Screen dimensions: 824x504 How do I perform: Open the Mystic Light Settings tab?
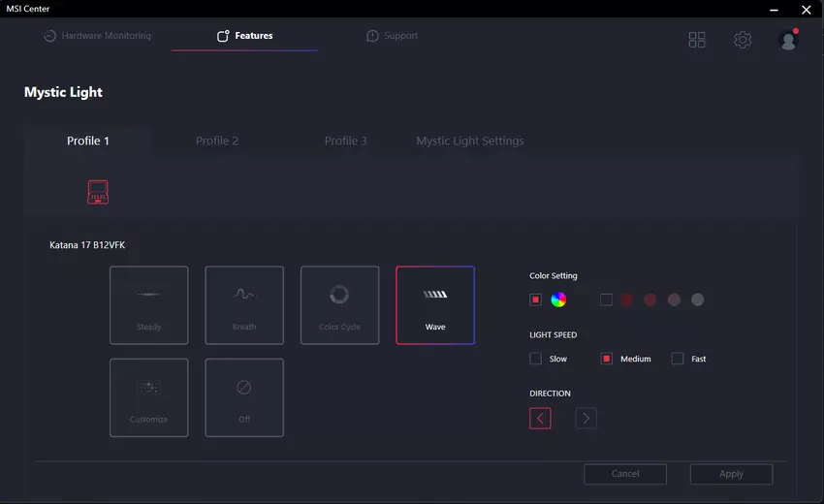click(470, 141)
